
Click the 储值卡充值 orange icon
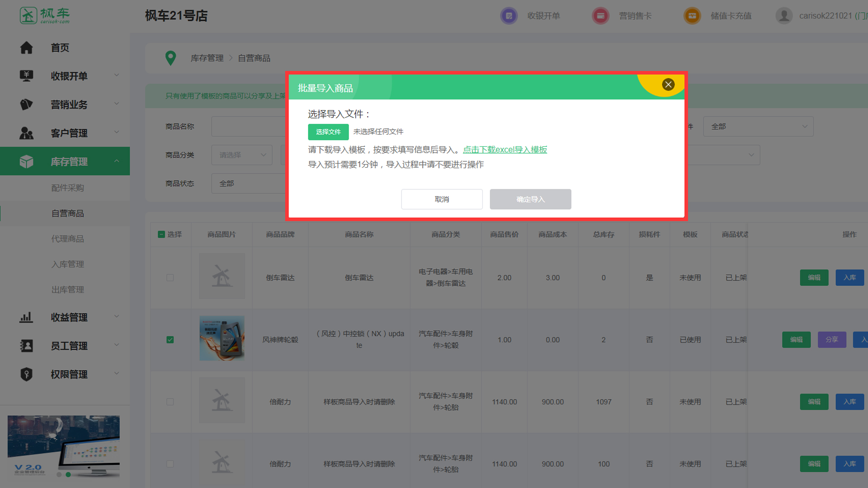(x=692, y=16)
